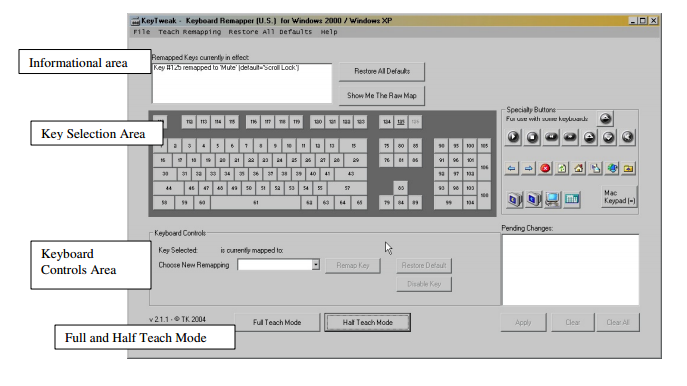
Task: Click the first moon Sleep monitor icon
Action: click(x=514, y=199)
